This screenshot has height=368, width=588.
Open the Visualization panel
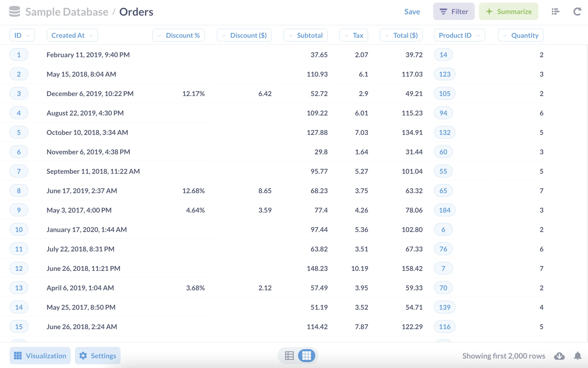(40, 356)
